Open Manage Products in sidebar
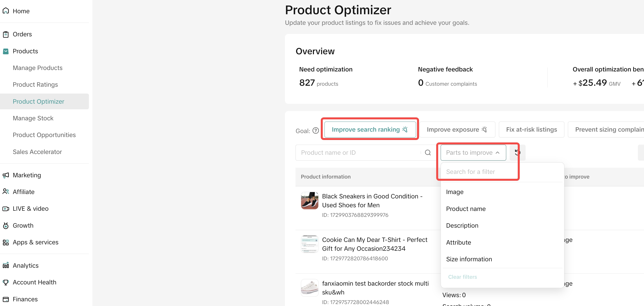644x306 pixels. tap(38, 68)
